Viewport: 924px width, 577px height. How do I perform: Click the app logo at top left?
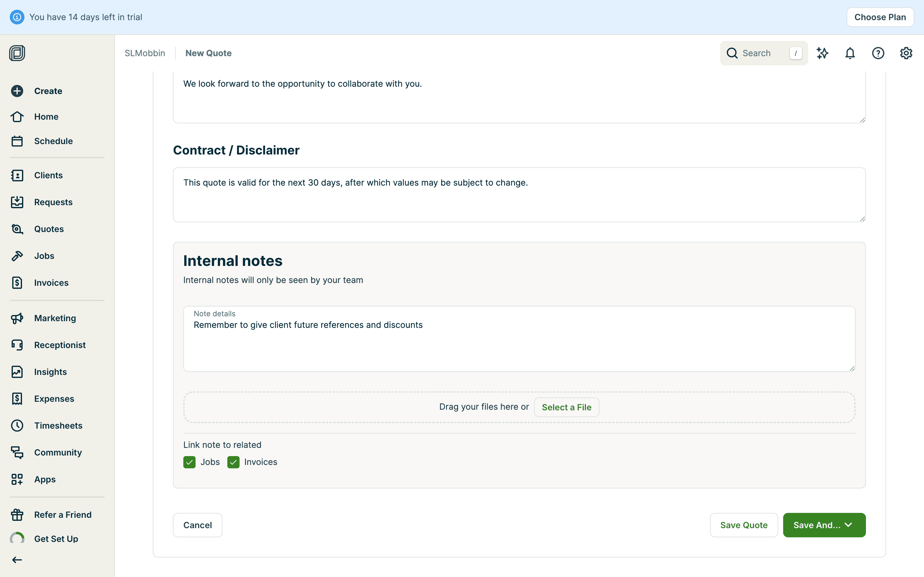point(17,53)
